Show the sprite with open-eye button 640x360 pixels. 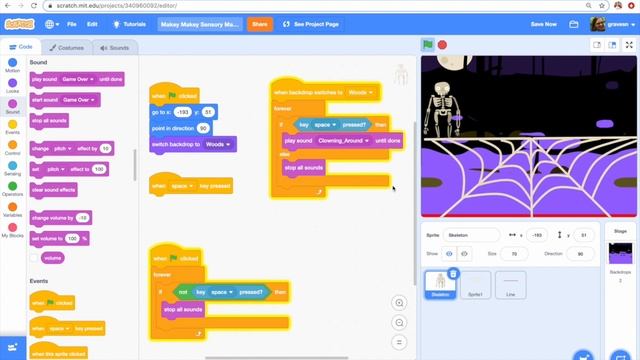pyautogui.click(x=449, y=254)
